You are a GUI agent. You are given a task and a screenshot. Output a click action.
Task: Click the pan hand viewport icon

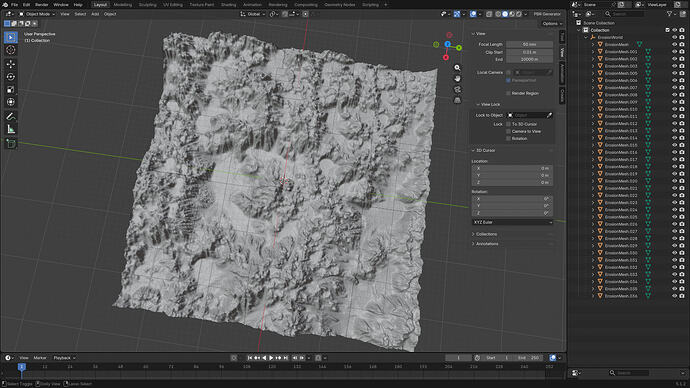pos(457,78)
